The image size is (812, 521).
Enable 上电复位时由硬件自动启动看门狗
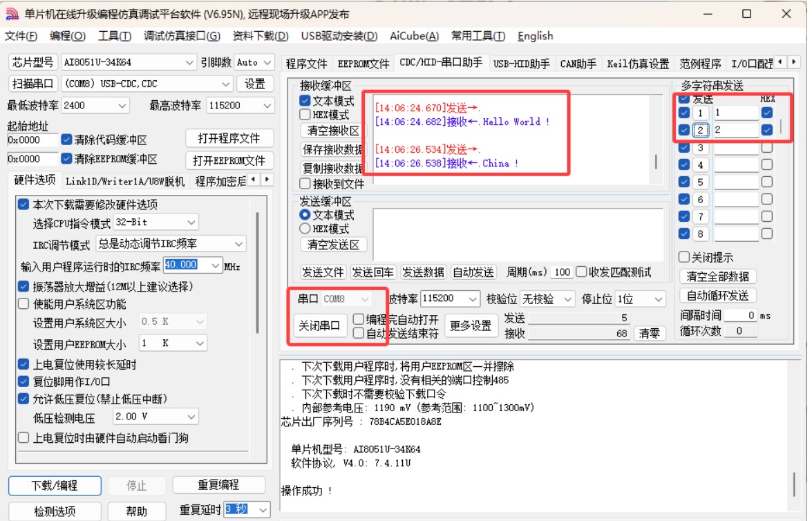(x=23, y=438)
